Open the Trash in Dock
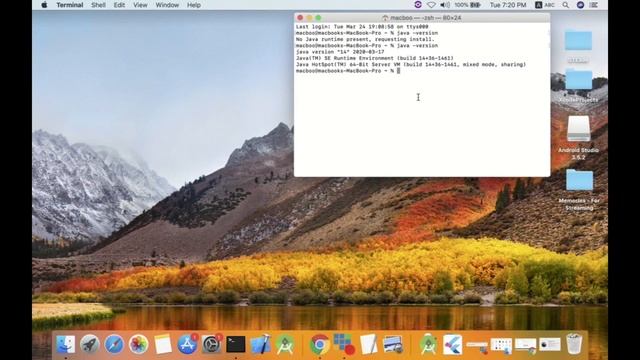 pyautogui.click(x=574, y=344)
